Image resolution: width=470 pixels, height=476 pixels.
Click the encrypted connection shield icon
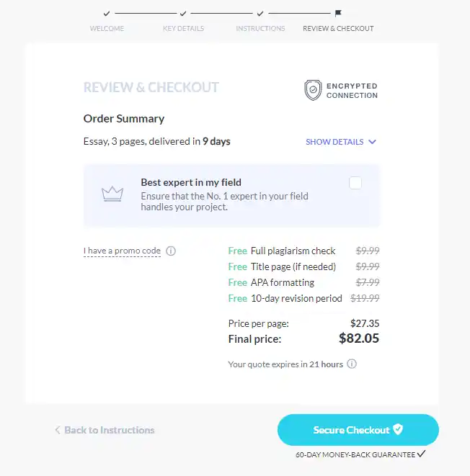313,90
